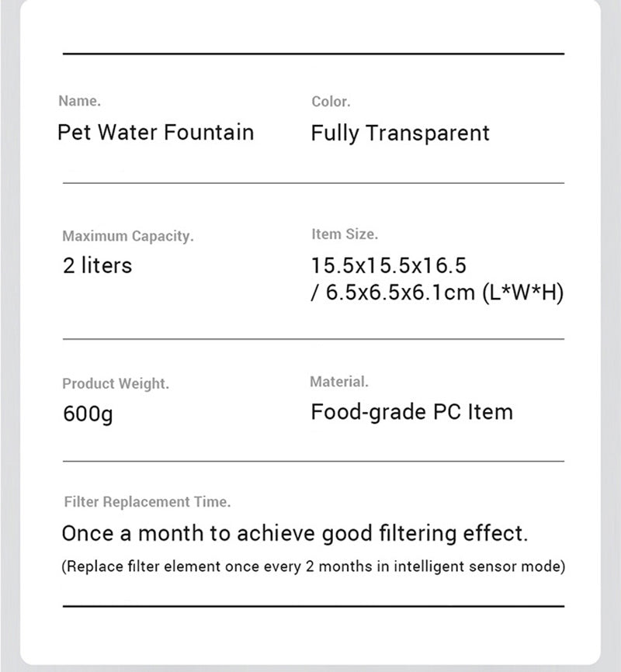Select the "Food-grade PC Item" text

(411, 411)
